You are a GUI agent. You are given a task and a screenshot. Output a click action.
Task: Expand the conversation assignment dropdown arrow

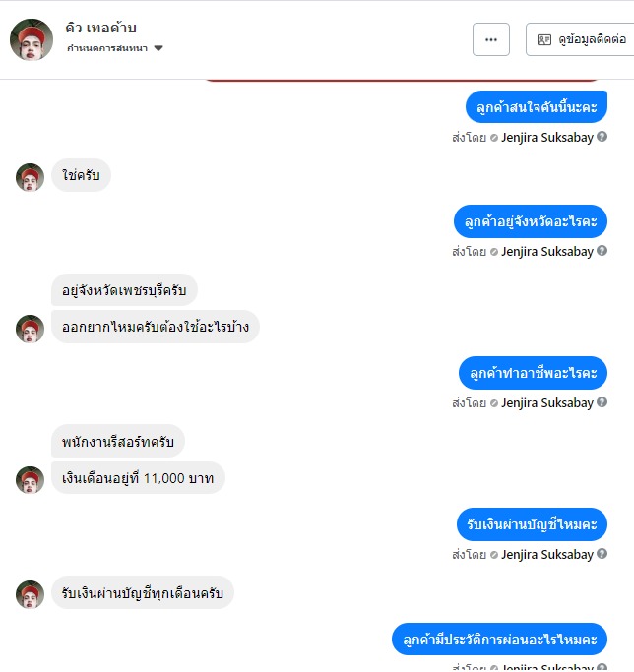point(158,48)
